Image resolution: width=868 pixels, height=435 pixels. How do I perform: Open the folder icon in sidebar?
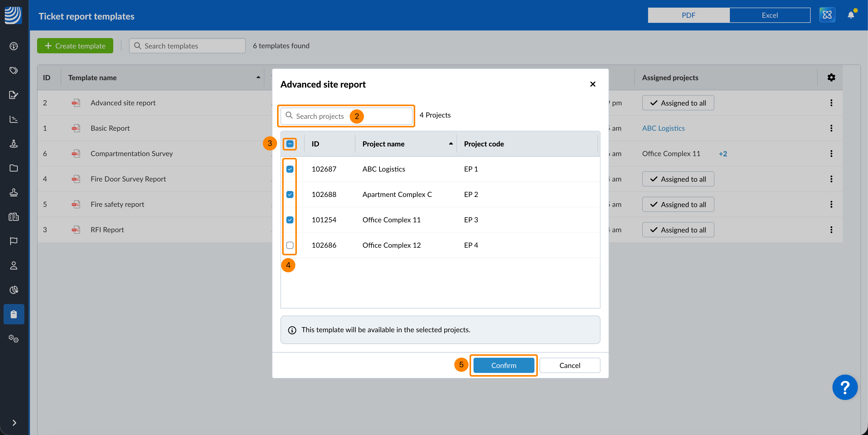(x=13, y=168)
